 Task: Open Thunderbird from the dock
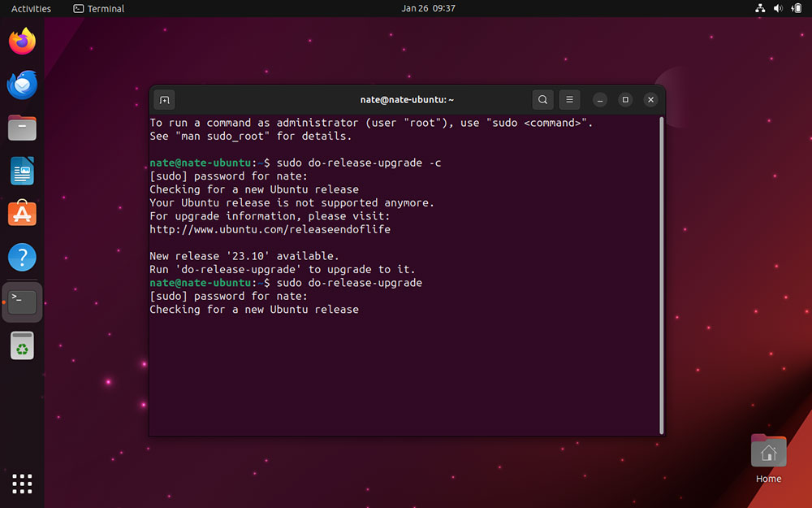coord(22,85)
